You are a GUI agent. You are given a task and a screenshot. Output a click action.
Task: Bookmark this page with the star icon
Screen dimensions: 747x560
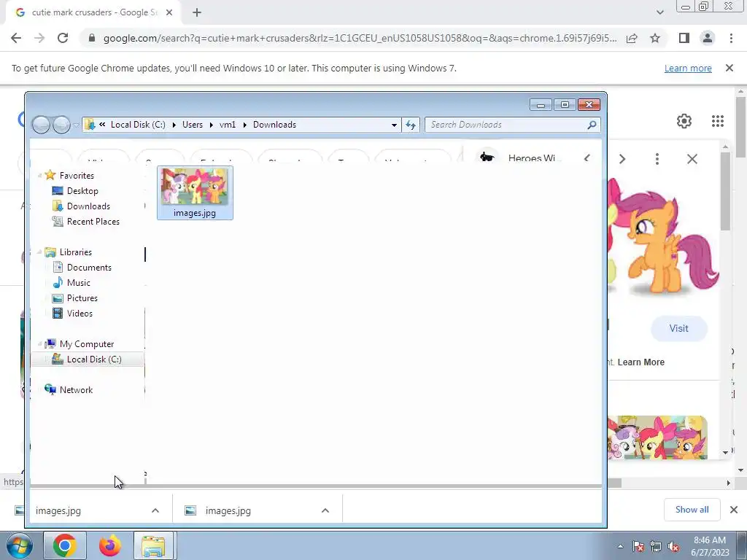655,38
